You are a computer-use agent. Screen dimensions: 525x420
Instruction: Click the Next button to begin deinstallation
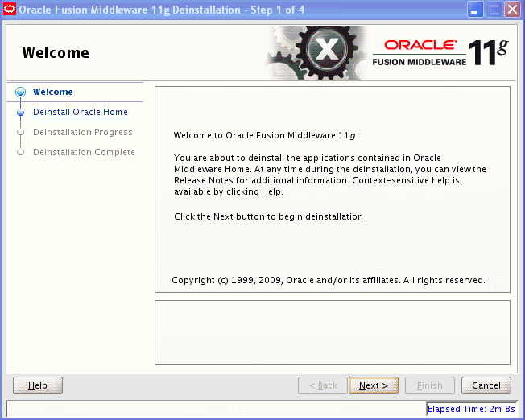374,385
